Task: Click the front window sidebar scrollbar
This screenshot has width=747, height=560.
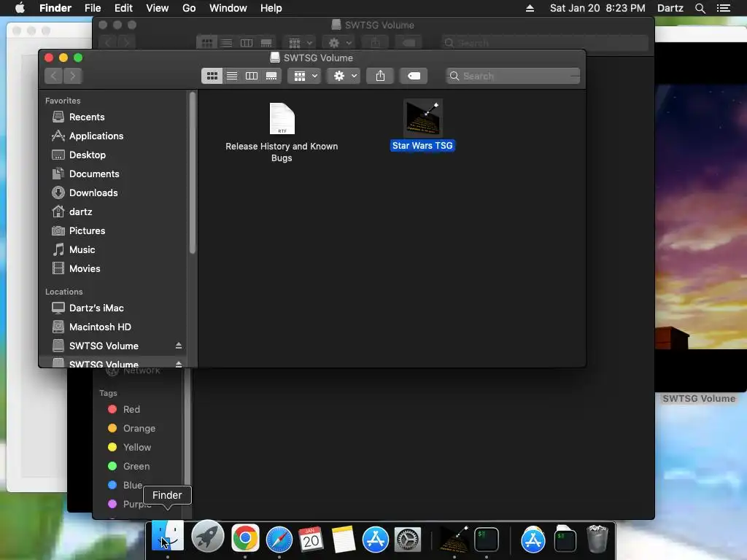Action: click(193, 172)
